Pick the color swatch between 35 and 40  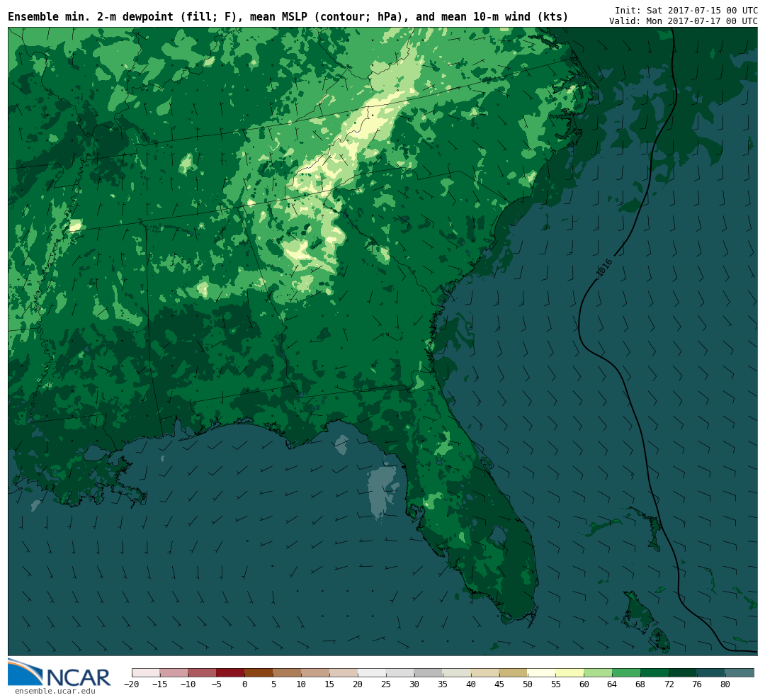click(457, 672)
